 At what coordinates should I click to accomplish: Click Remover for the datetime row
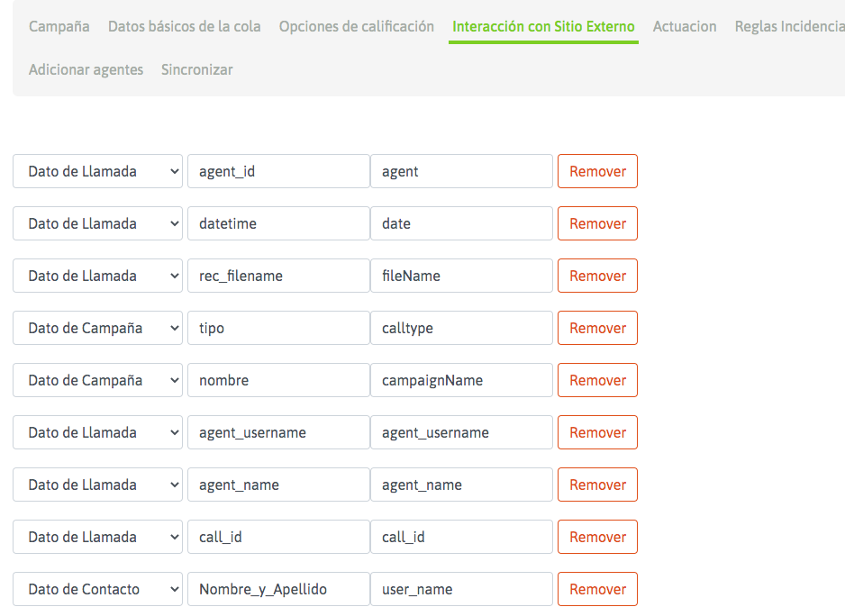597,223
